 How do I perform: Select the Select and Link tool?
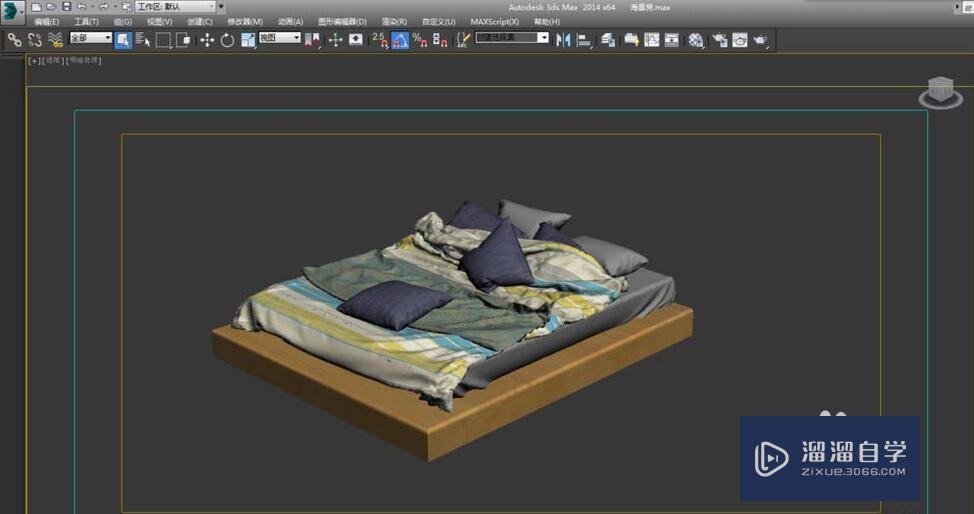14,40
